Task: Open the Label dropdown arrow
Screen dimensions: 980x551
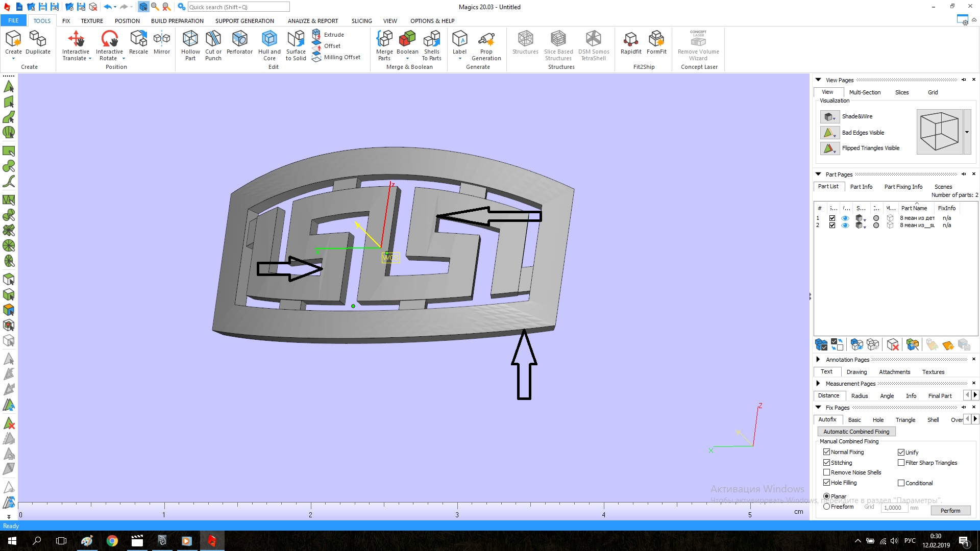Action: click(x=459, y=59)
